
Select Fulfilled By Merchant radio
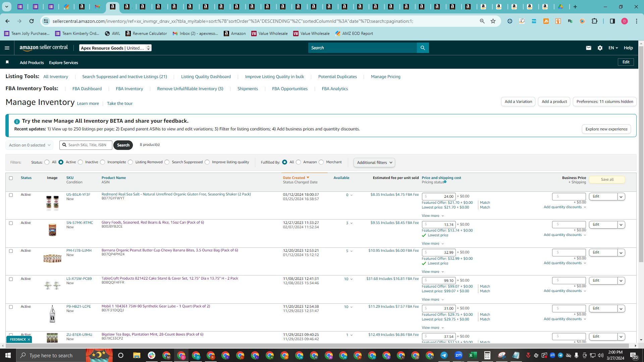coord(321,162)
